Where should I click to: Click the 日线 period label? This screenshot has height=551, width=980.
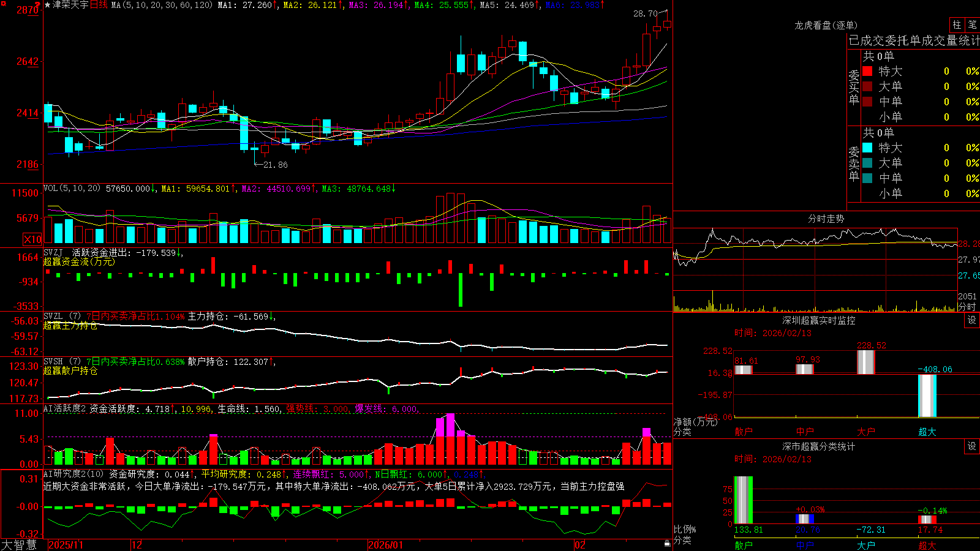(99, 5)
